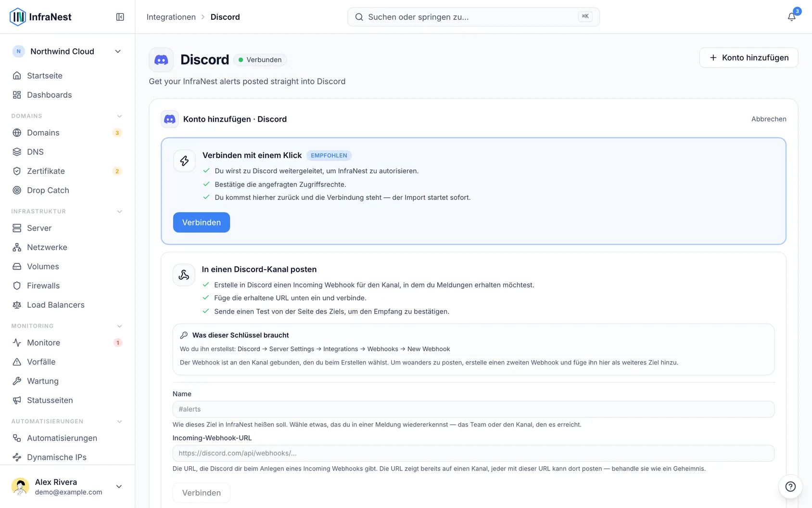Image resolution: width=812 pixels, height=508 pixels.
Task: Click the DNS layers icon
Action: click(17, 152)
